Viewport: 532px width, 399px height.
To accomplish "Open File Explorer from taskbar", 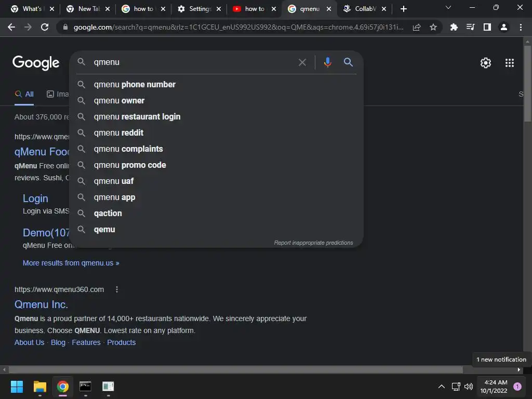I will (x=39, y=387).
